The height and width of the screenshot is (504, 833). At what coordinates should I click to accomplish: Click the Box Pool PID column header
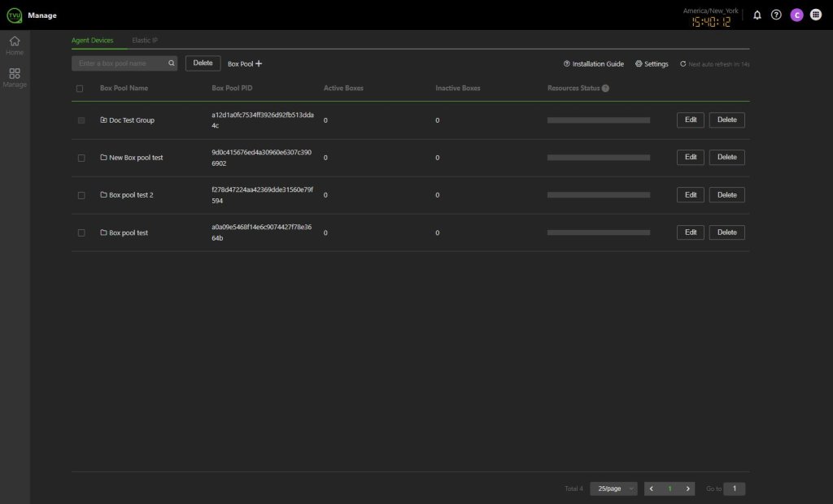coord(232,88)
